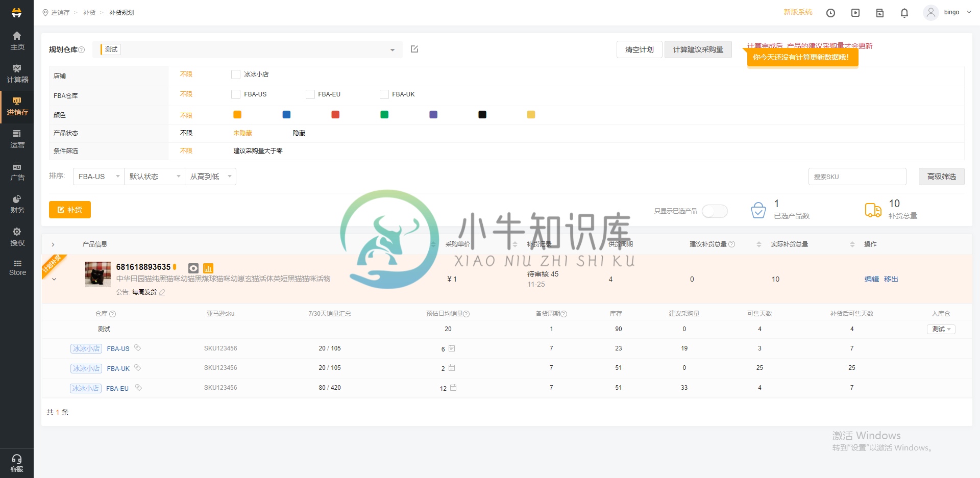980x478 pixels.
Task: Open the video tutorial play icon in header
Action: 855,13
